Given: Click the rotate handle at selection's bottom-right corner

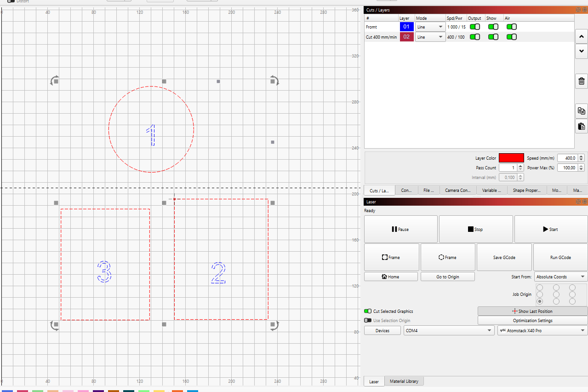Looking at the screenshot, I should (274, 325).
